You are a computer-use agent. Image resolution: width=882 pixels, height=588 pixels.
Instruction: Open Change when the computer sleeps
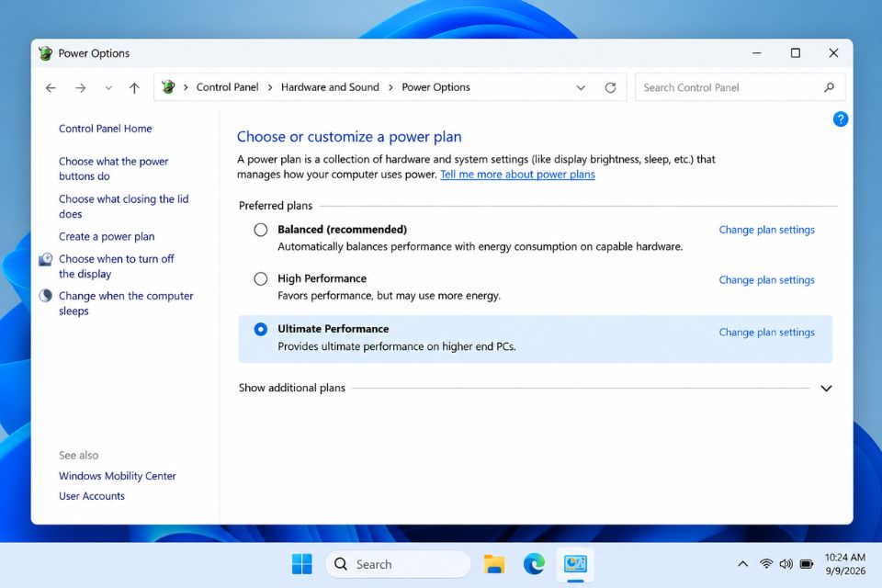point(126,303)
